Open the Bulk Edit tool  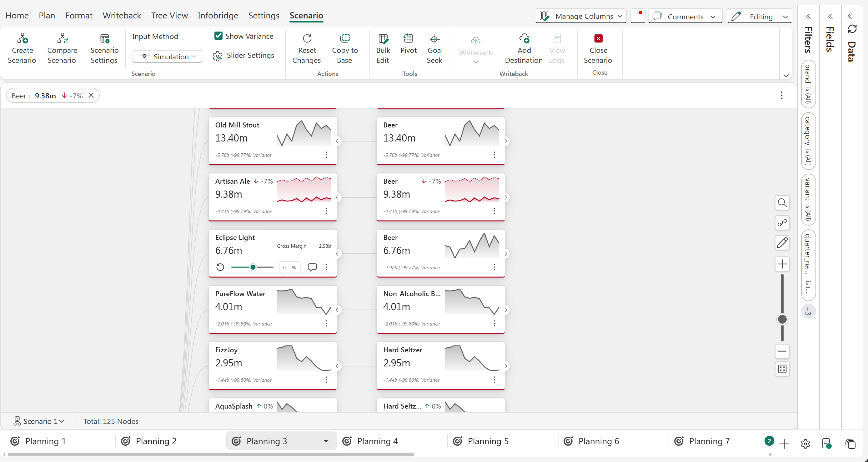[383, 39]
